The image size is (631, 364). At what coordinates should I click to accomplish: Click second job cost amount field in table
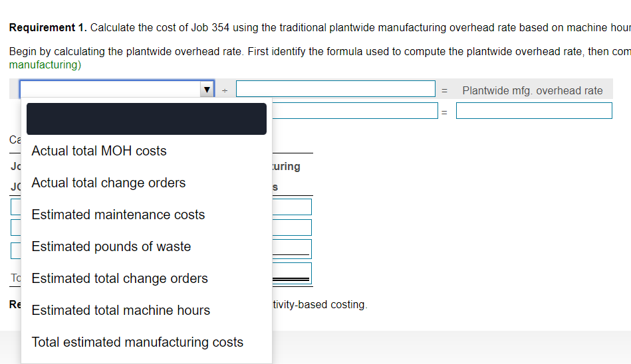[292, 227]
